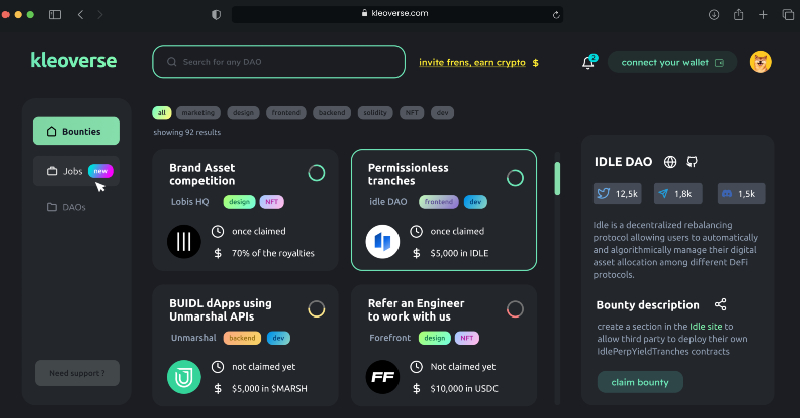Click the frontend tag on idle DAO card

[x=439, y=202]
